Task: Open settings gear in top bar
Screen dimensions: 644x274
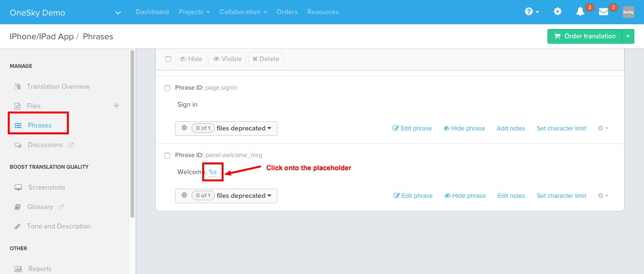Action: coord(558,12)
